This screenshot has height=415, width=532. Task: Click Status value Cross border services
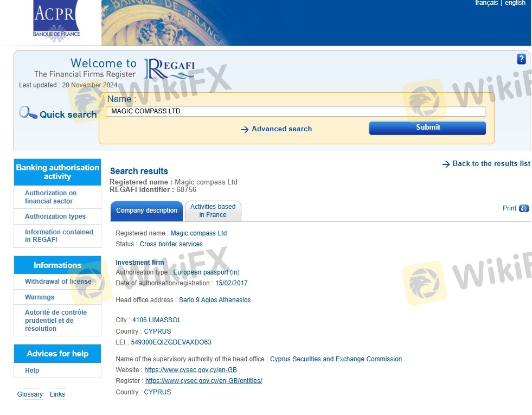click(171, 244)
